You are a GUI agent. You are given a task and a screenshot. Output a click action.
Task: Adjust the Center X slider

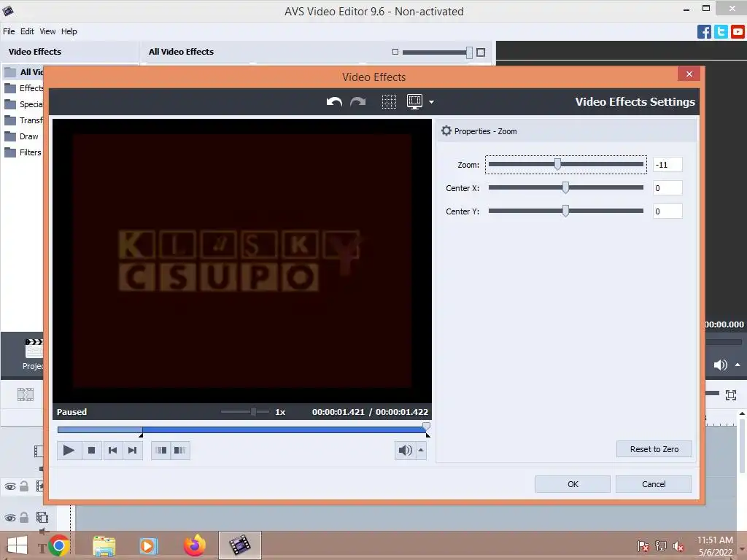click(566, 187)
